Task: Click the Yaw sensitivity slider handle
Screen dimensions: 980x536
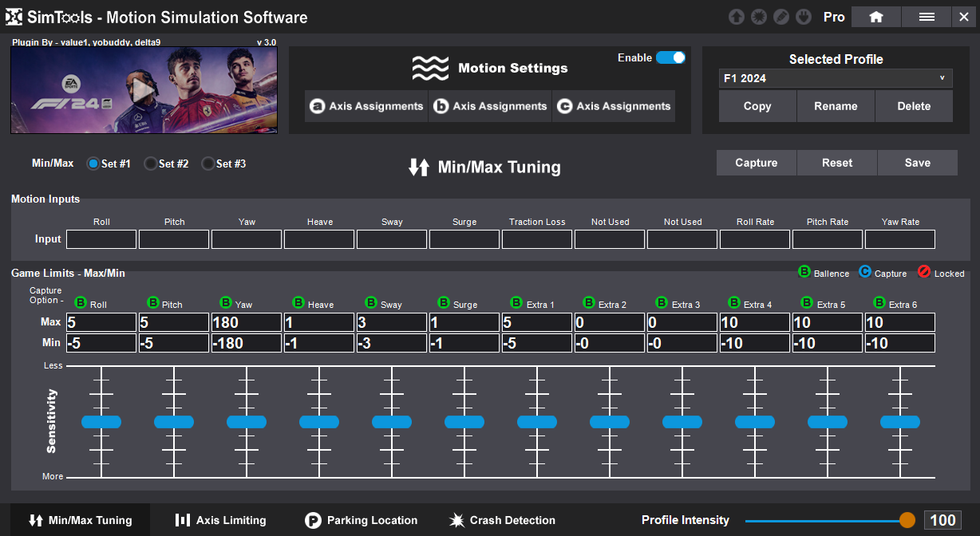Action: point(247,422)
